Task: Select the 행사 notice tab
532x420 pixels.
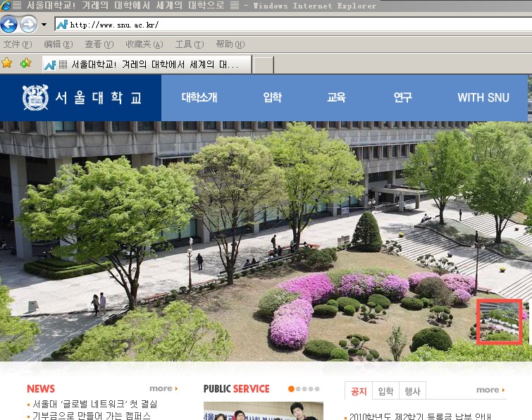Action: click(413, 391)
